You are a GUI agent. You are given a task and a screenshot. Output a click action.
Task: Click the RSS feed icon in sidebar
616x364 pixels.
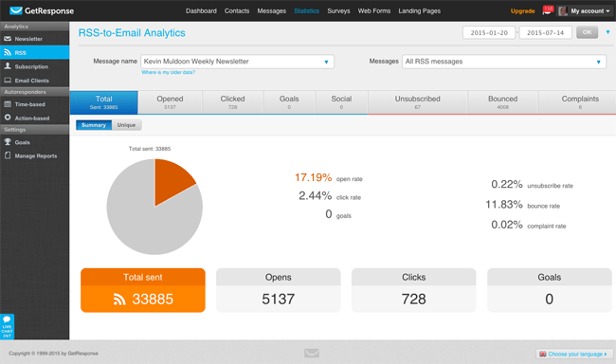[x=8, y=52]
